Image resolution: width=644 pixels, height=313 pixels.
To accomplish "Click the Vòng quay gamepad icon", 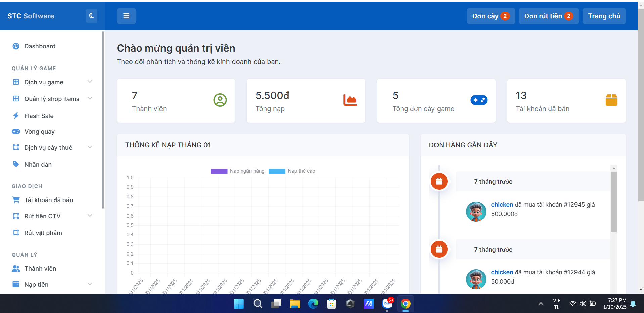I will [x=16, y=132].
